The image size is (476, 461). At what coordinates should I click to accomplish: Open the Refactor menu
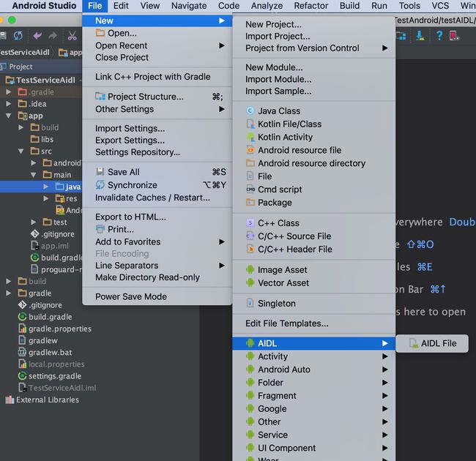(x=310, y=6)
